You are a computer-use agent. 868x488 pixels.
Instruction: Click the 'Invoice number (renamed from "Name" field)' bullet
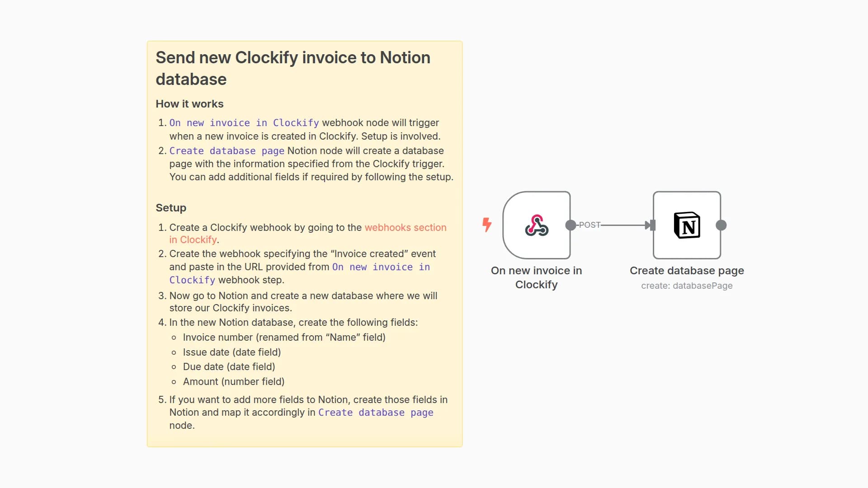pos(284,337)
